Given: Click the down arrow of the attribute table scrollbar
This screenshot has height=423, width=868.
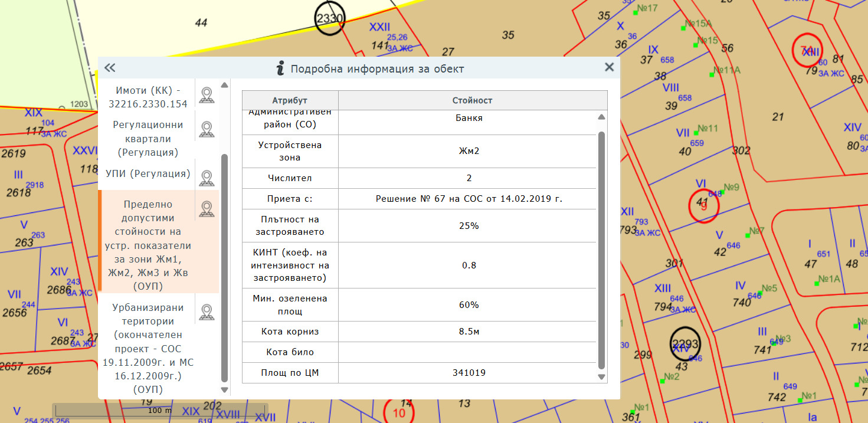Looking at the screenshot, I should click(601, 376).
